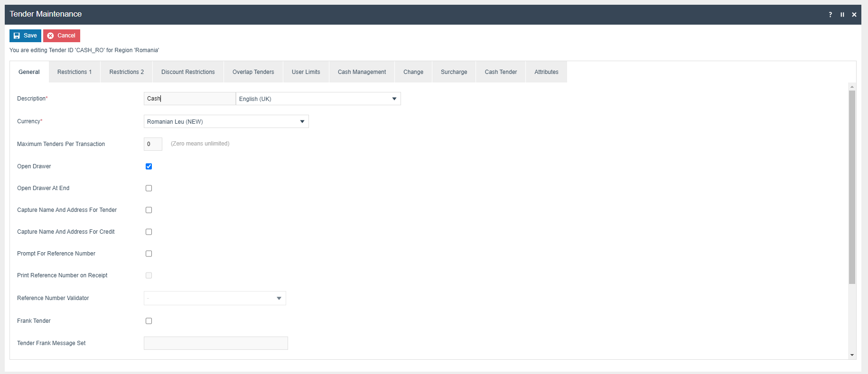Click the pause icon in title bar
The width and height of the screenshot is (868, 374).
pyautogui.click(x=842, y=15)
